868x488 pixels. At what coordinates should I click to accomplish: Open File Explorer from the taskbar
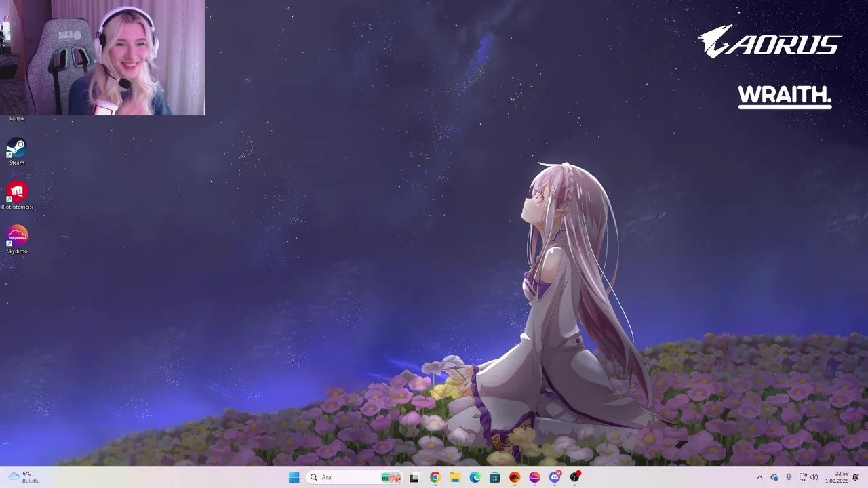[x=454, y=477]
